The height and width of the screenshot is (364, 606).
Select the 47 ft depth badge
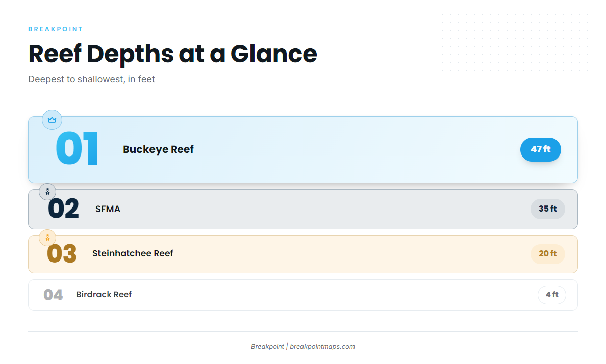click(x=540, y=149)
